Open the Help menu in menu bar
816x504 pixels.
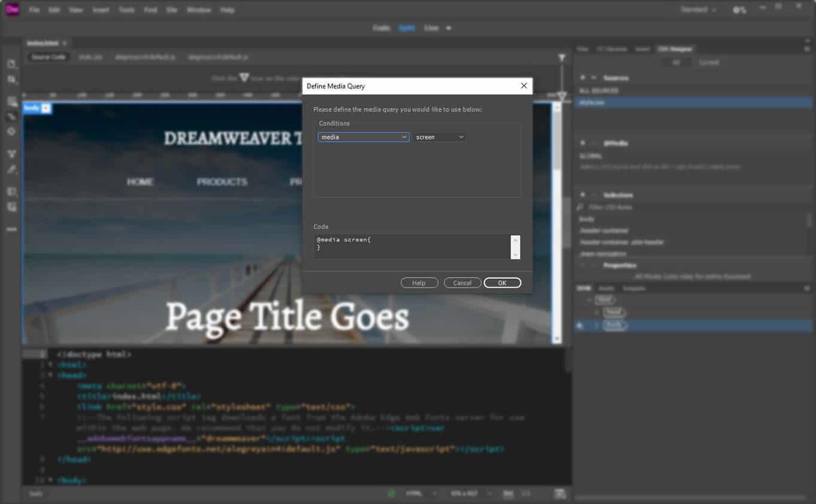(x=227, y=10)
